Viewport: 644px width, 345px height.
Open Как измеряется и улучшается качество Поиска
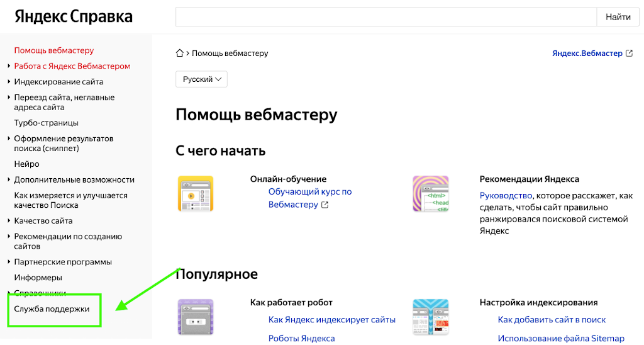pos(70,200)
